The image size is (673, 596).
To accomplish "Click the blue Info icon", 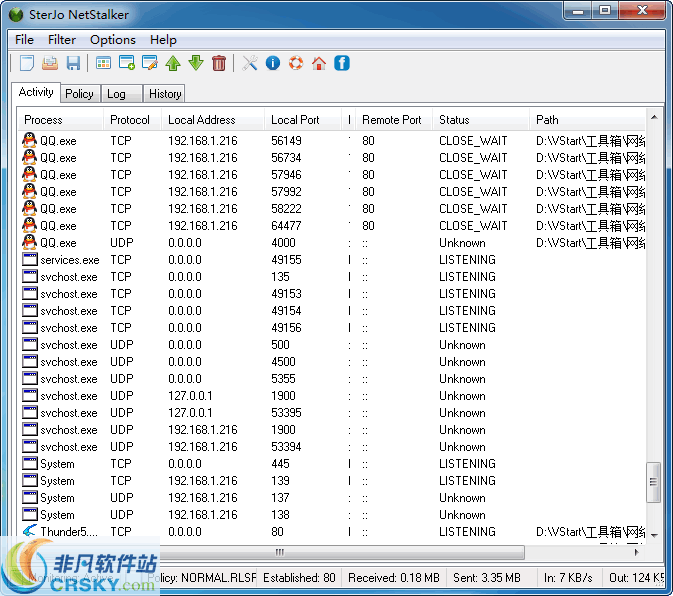I will pyautogui.click(x=273, y=63).
